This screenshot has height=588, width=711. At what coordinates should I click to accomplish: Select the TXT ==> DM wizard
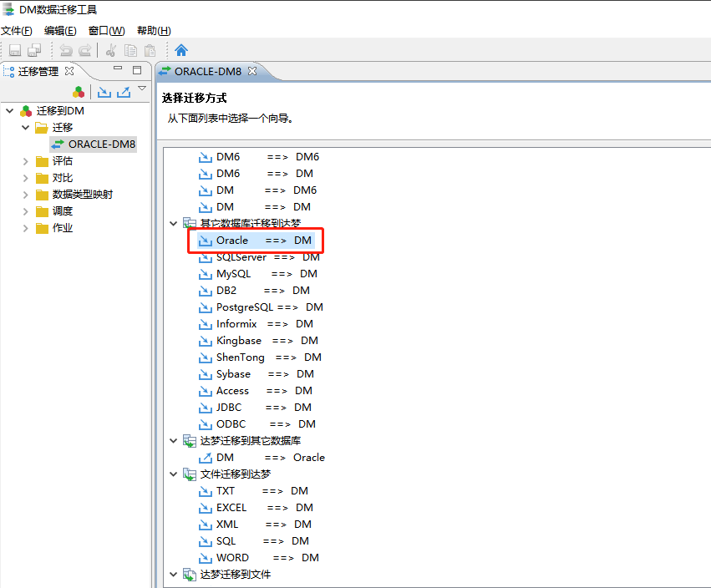[253, 491]
